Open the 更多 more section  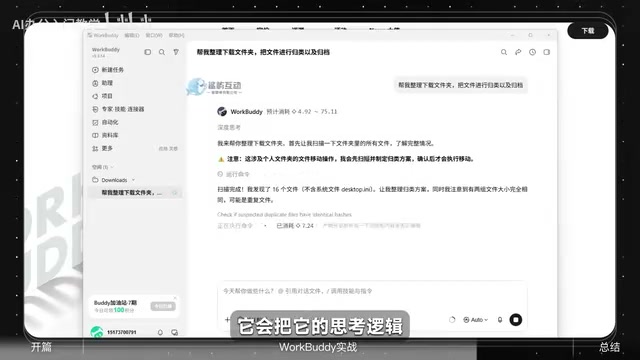coord(102,148)
